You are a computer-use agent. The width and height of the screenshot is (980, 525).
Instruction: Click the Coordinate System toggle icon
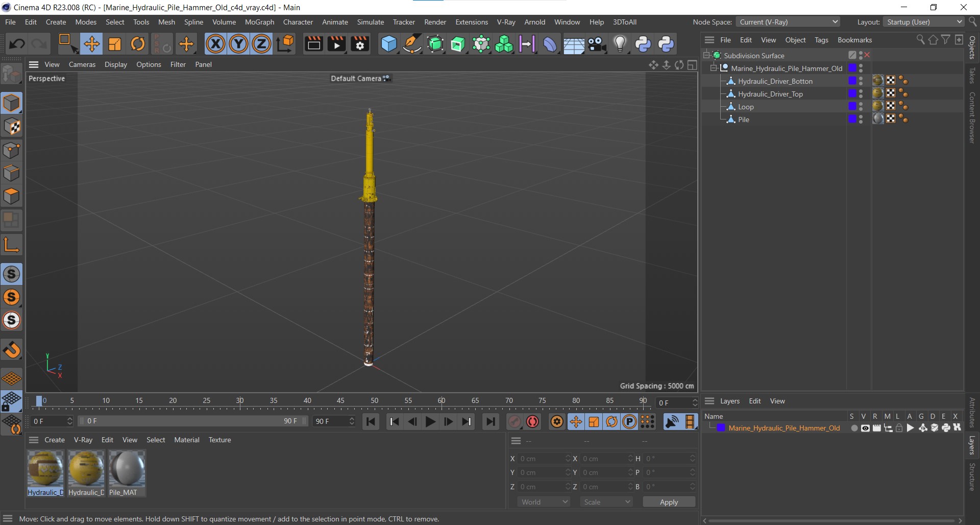click(x=285, y=44)
